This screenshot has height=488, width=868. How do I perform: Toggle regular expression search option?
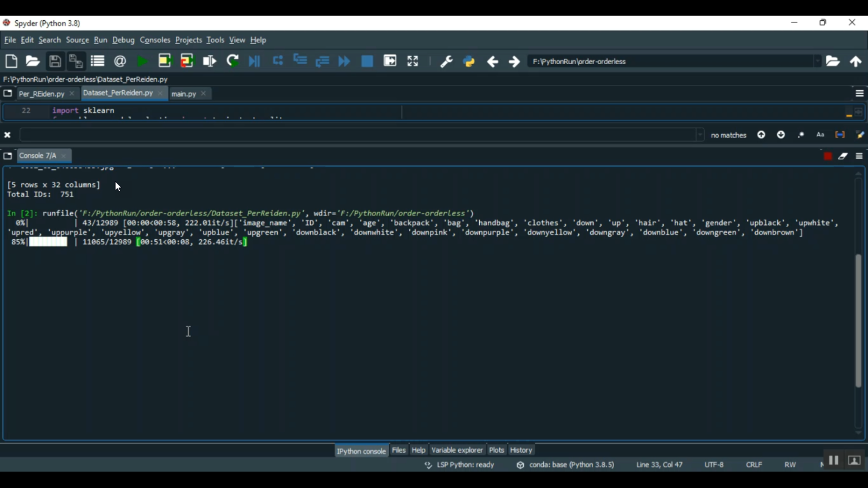[x=801, y=135]
